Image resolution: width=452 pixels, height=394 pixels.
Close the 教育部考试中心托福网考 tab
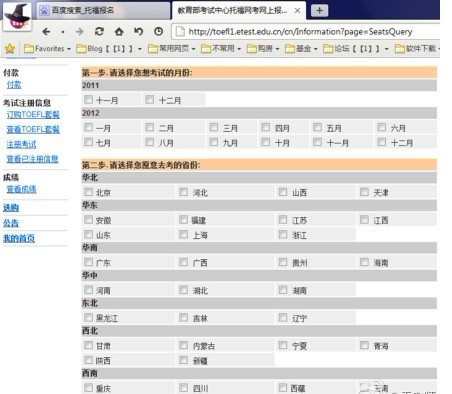click(x=297, y=11)
